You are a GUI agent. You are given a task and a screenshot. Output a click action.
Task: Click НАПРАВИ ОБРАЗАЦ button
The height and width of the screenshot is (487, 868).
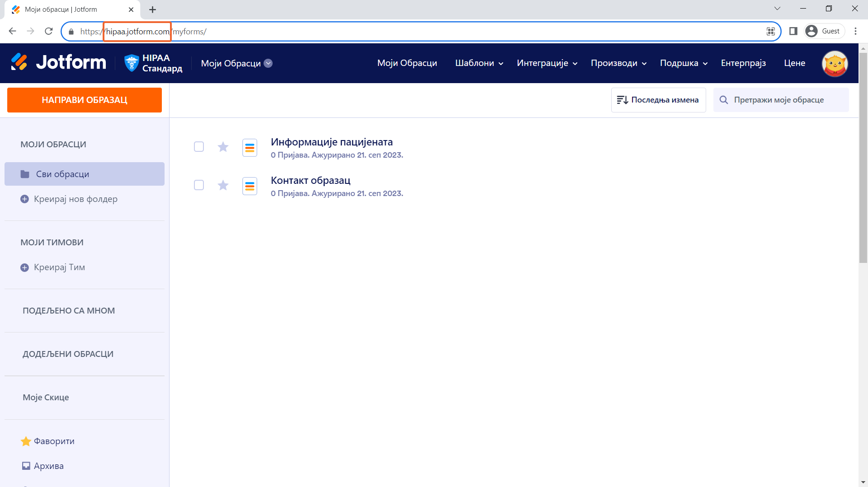tap(85, 100)
